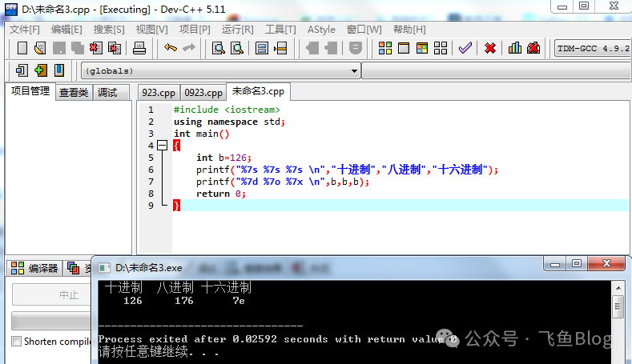Click the Debug checkmark icon

[x=465, y=48]
